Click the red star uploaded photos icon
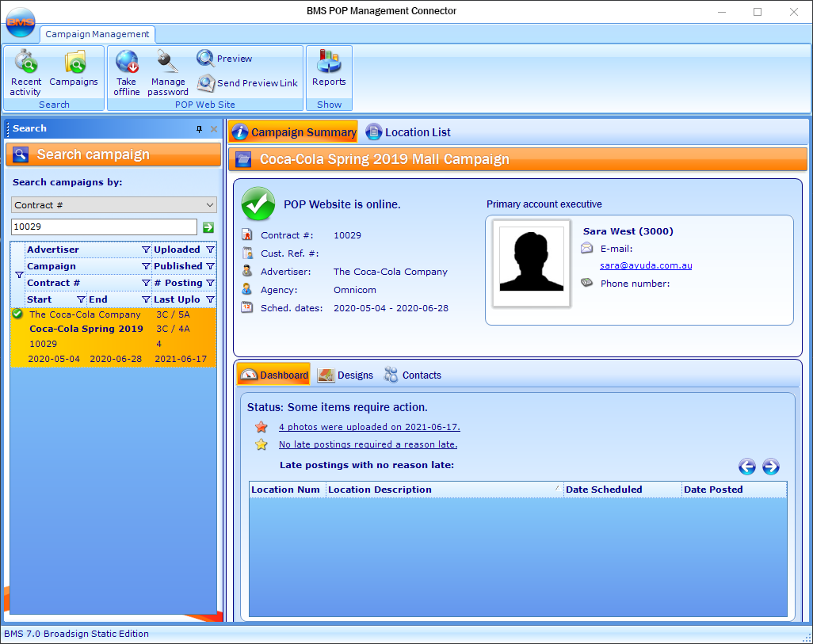 pos(261,427)
